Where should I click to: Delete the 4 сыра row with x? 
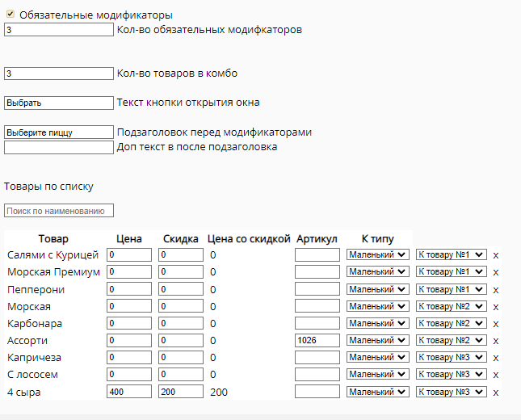point(496,393)
